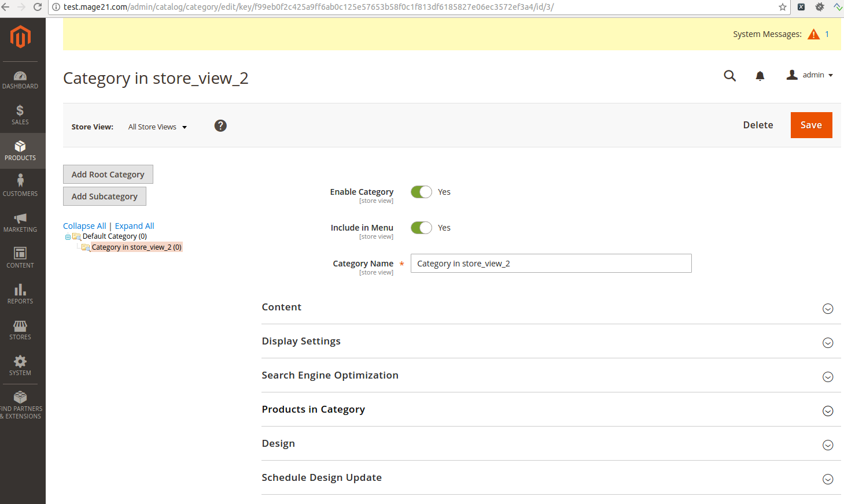Click the Magento logo
The image size is (844, 504).
pos(21,36)
